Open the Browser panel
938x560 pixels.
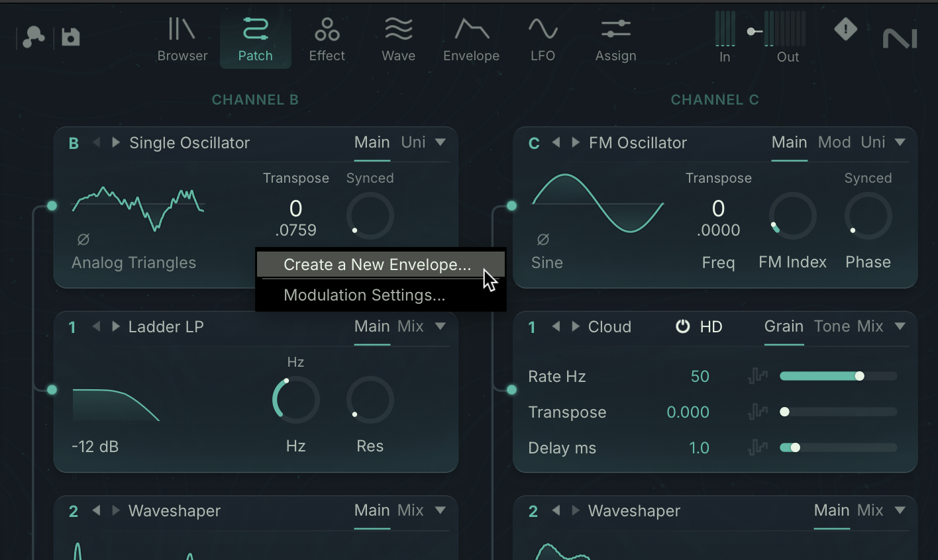[x=182, y=40]
